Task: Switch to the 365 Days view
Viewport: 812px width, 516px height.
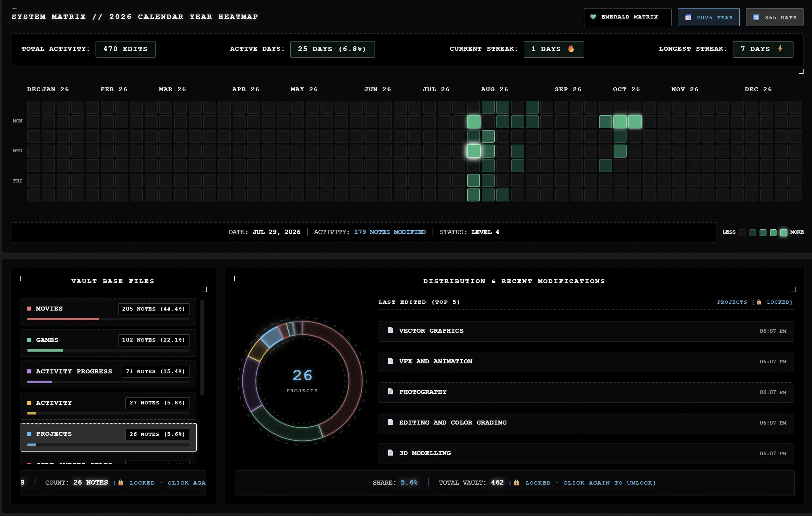Action: [774, 17]
